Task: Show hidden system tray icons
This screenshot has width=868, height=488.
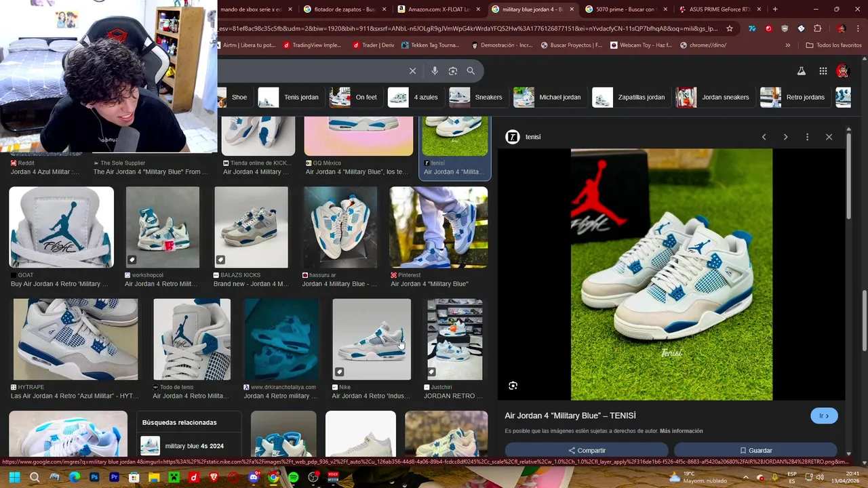Action: point(745,477)
